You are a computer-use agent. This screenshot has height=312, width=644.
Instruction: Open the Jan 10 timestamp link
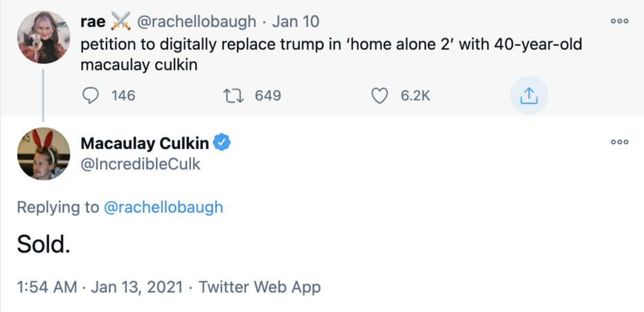(296, 21)
